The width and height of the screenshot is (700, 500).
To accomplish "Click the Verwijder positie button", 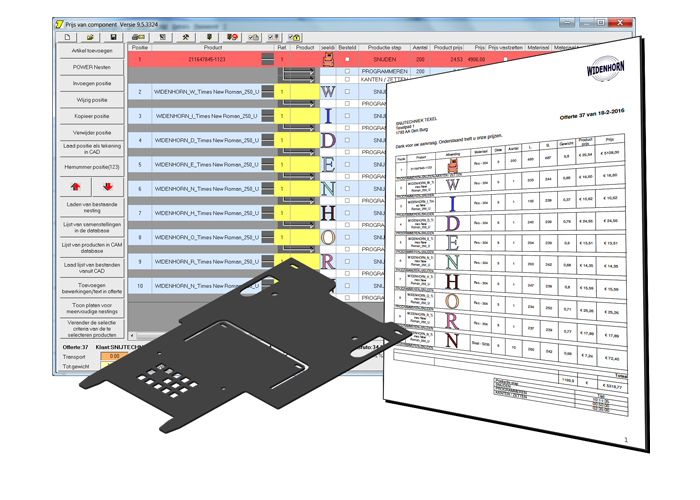I will coord(92,133).
